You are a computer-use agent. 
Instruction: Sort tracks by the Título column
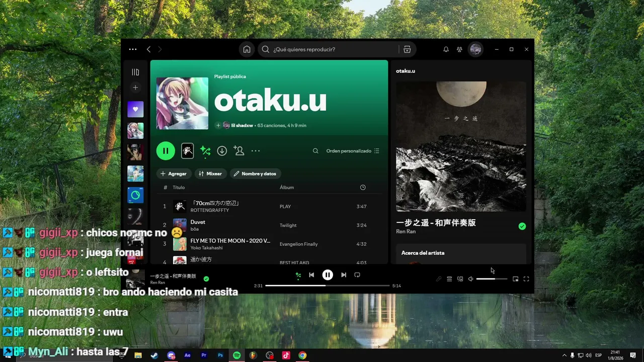(179, 188)
